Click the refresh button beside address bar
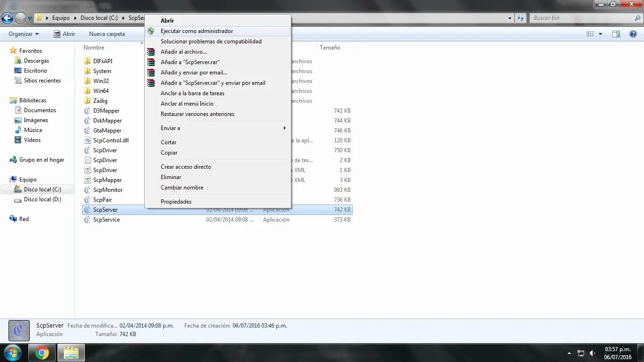Image resolution: width=644 pixels, height=362 pixels. [x=520, y=18]
